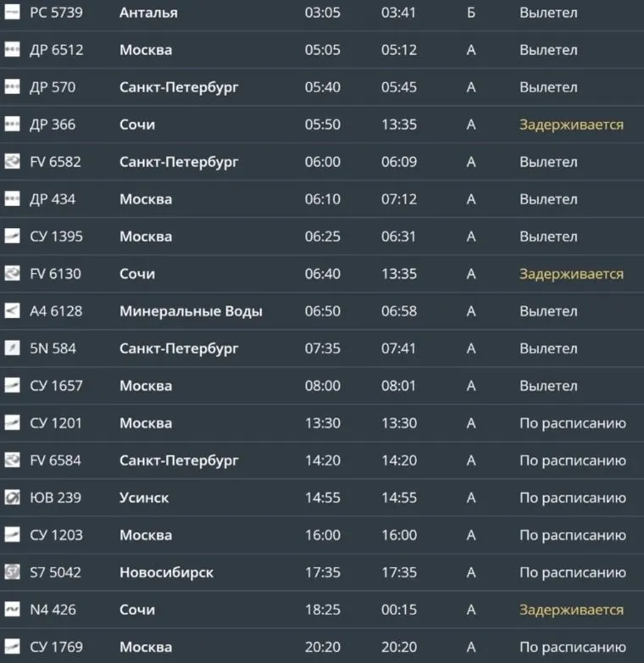
Task: Select the Минеральные Воды destination
Action: click(191, 311)
